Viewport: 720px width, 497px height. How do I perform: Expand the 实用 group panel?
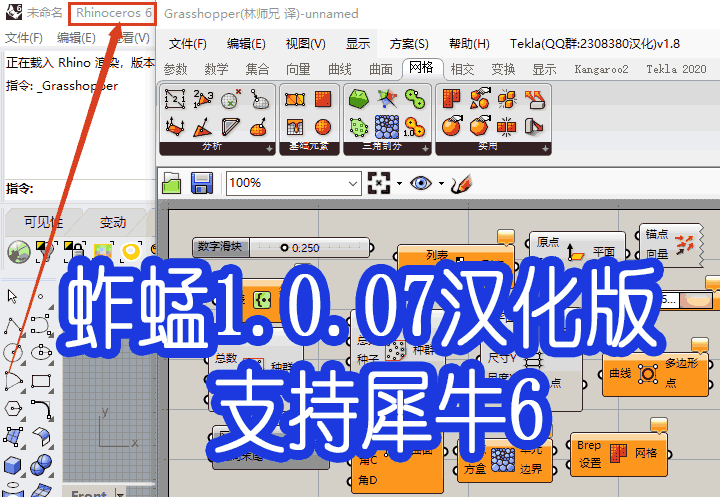(545, 148)
